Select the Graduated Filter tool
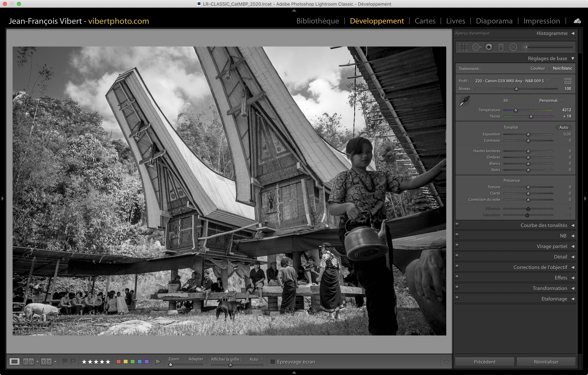Image resolution: width=588 pixels, height=375 pixels. coord(501,47)
